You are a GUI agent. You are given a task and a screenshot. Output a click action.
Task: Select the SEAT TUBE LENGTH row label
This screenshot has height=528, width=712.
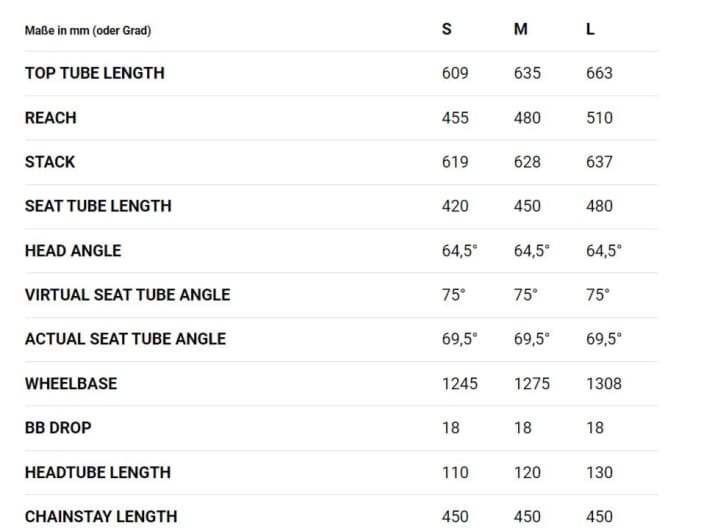point(98,206)
